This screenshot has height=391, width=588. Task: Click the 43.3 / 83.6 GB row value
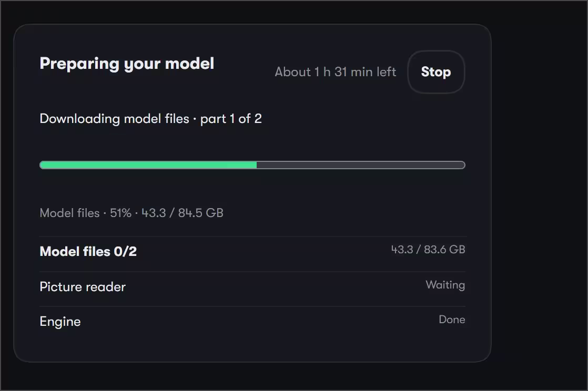(428, 249)
